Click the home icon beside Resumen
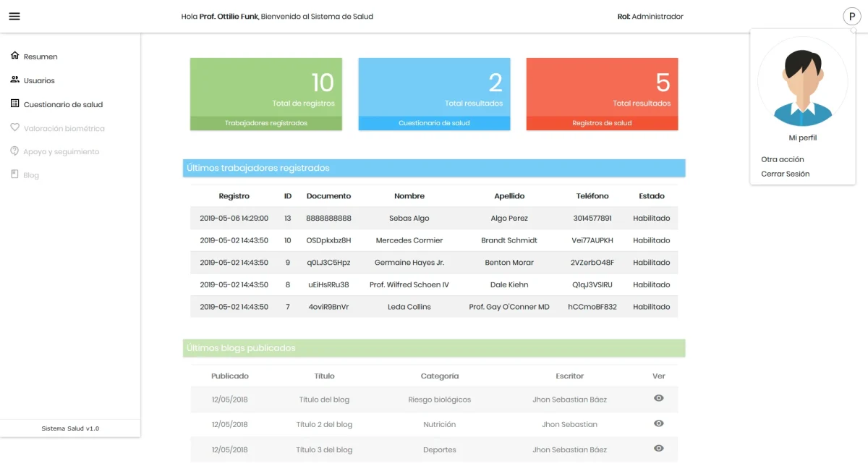Viewport: 868px width, 469px height. point(14,56)
